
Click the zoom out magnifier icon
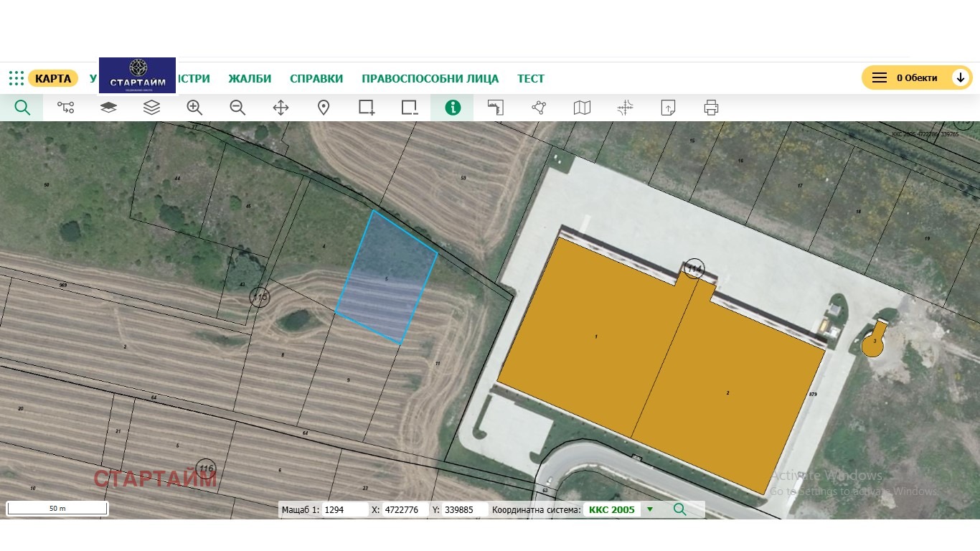coord(237,108)
